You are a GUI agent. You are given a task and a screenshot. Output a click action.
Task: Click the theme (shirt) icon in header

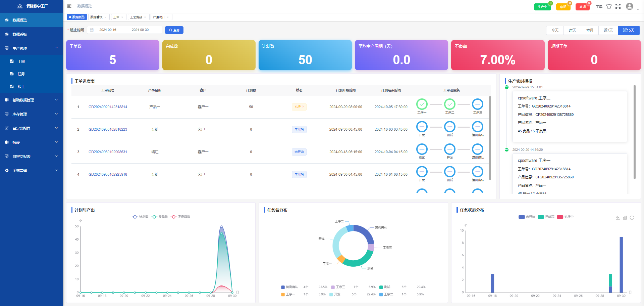point(609,6)
